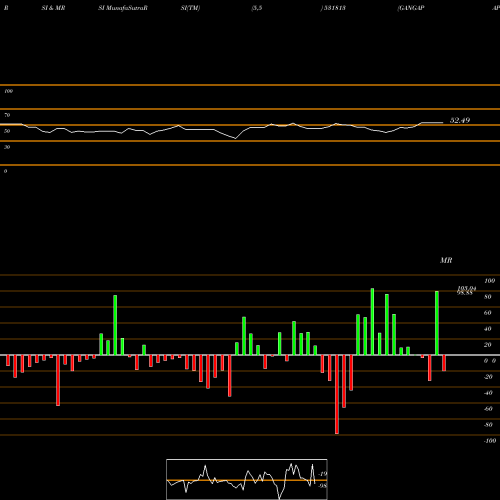500x500 pixels.
Task: Click the MR axis label -20
Action: pos(488,377)
